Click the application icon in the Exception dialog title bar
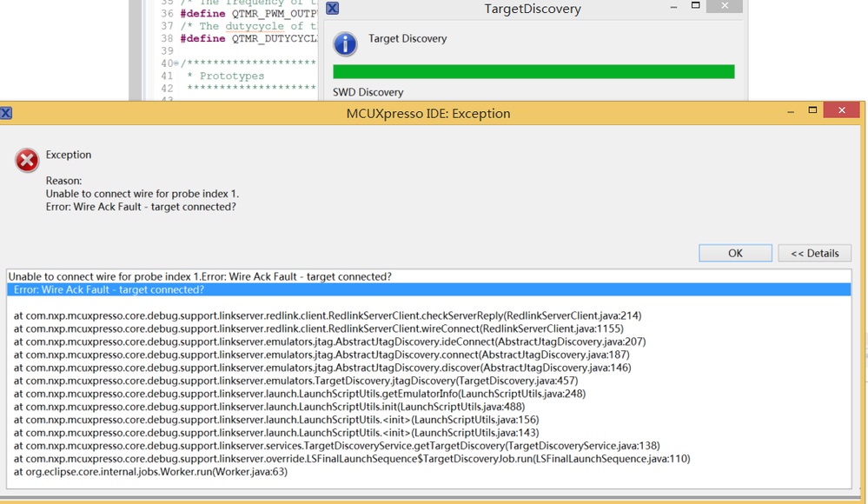868x504 pixels. [7, 113]
